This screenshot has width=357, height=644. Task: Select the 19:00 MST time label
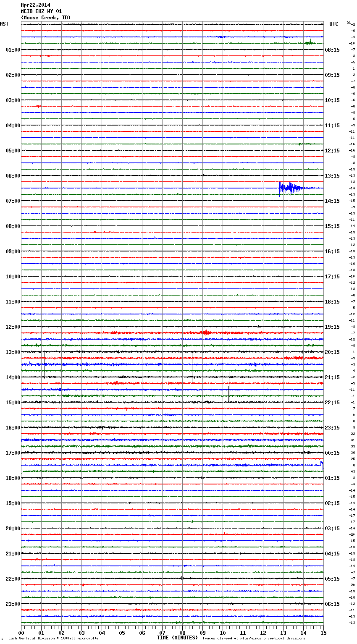point(13,503)
